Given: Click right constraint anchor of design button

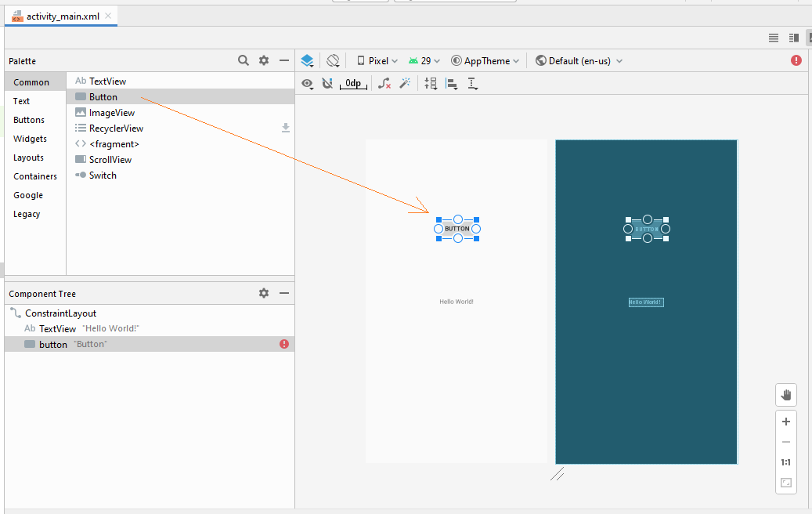Looking at the screenshot, I should [x=476, y=229].
